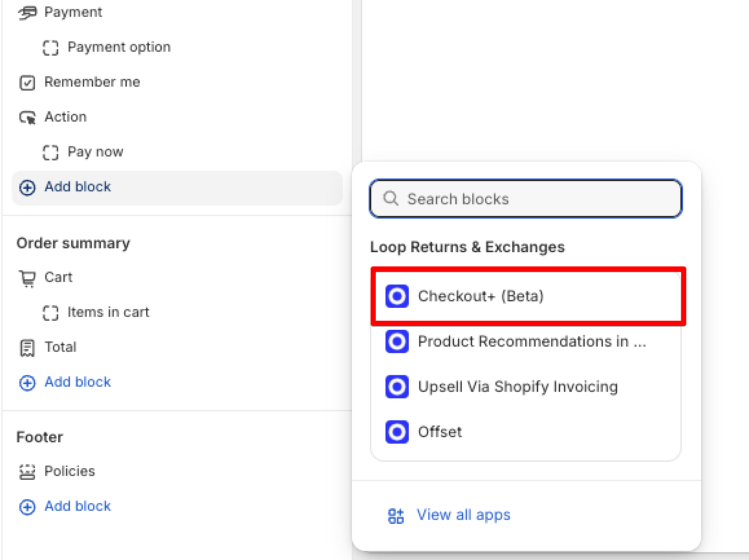Choose Checkout+ (Beta) app block
Image resolution: width=749 pixels, height=560 pixels.
[481, 296]
